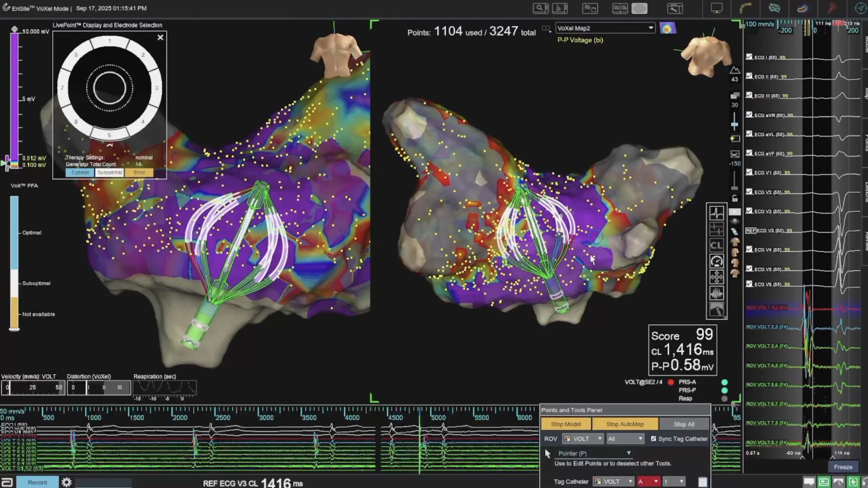The width and height of the screenshot is (868, 488).
Task: Click the Freeze button
Action: (x=843, y=467)
